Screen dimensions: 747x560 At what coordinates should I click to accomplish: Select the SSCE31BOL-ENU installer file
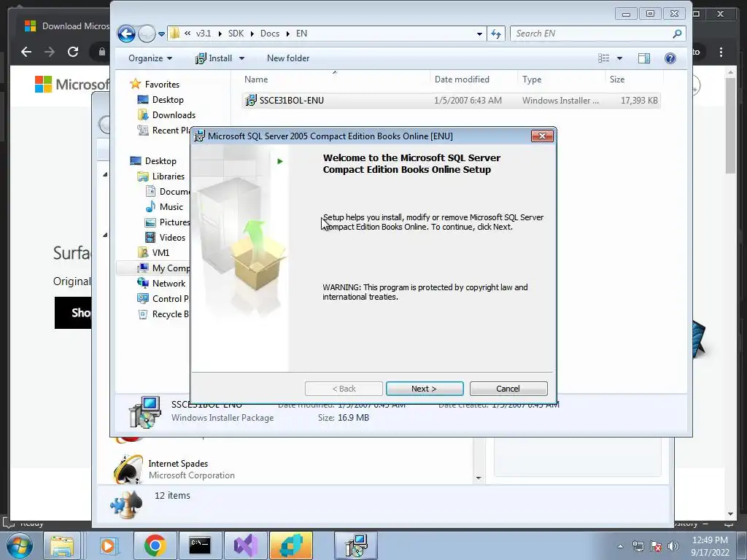pos(451,101)
